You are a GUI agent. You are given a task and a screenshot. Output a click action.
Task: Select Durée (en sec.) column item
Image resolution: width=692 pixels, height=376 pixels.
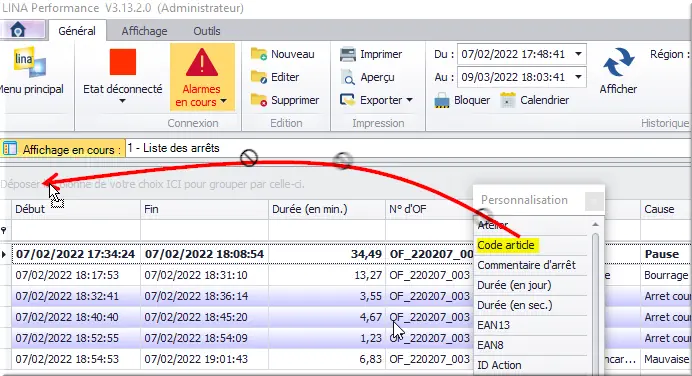(x=531, y=305)
